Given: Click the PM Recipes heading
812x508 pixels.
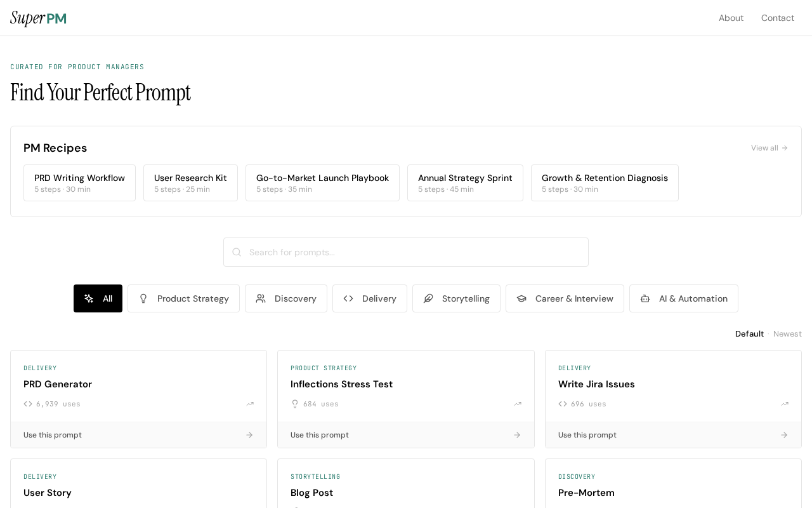Looking at the screenshot, I should pyautogui.click(x=55, y=148).
